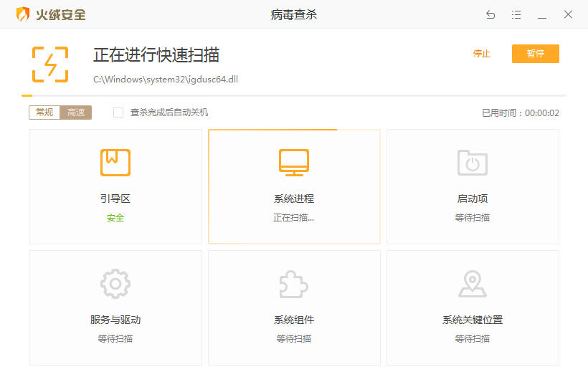
Task: Enable 查杀完成后自动关机 checkbox
Action: click(x=118, y=113)
